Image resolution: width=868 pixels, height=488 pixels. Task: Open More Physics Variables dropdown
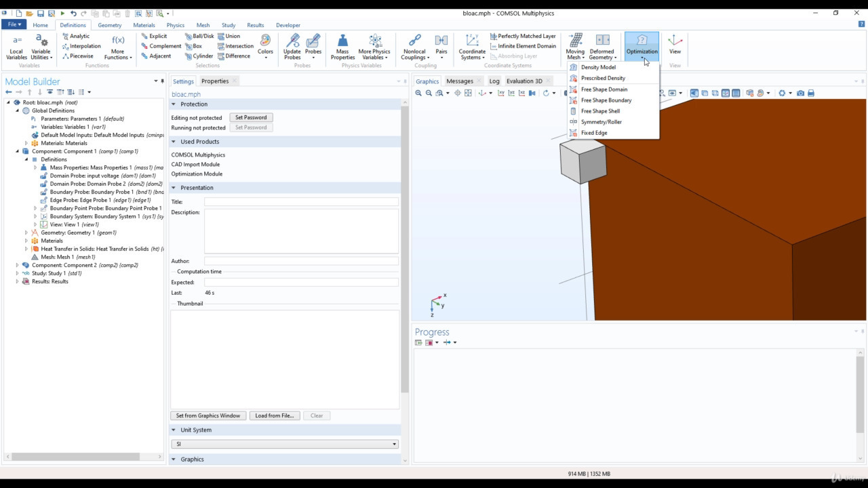374,47
